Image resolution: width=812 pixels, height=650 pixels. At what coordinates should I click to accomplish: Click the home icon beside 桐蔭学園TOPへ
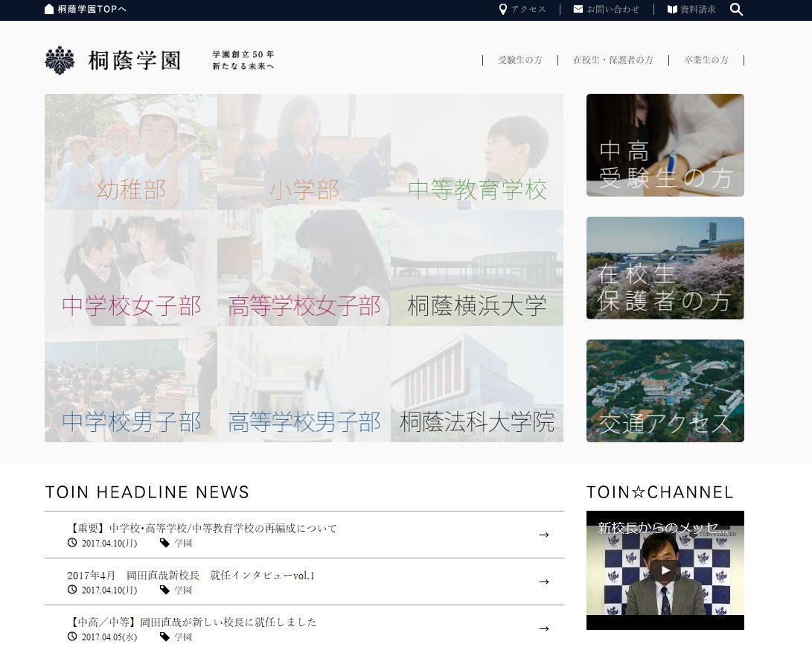click(x=49, y=10)
